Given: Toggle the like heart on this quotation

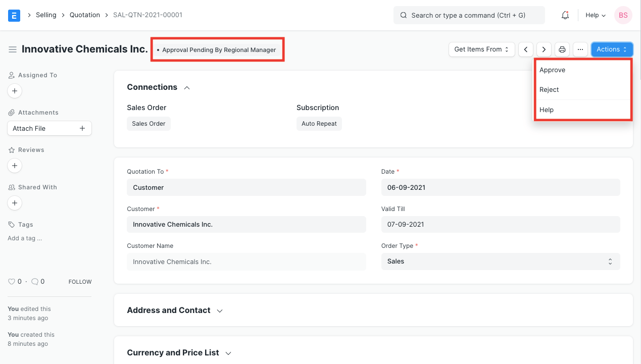Looking at the screenshot, I should pos(12,281).
